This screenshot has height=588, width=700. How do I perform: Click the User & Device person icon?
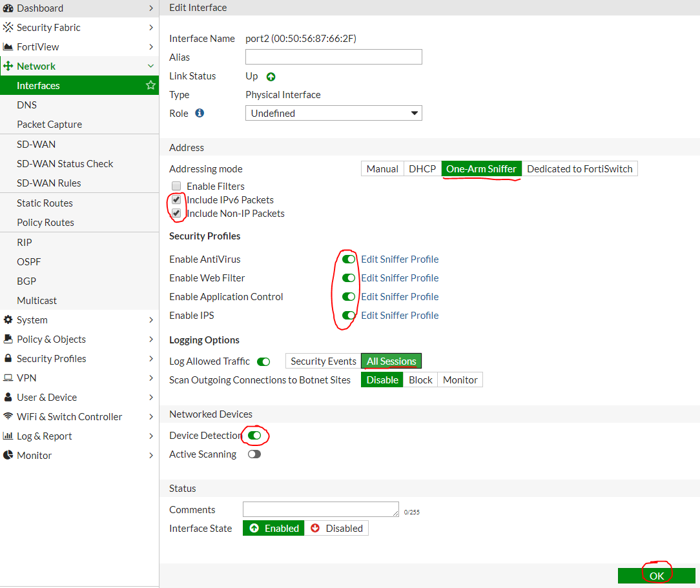pyautogui.click(x=8, y=397)
